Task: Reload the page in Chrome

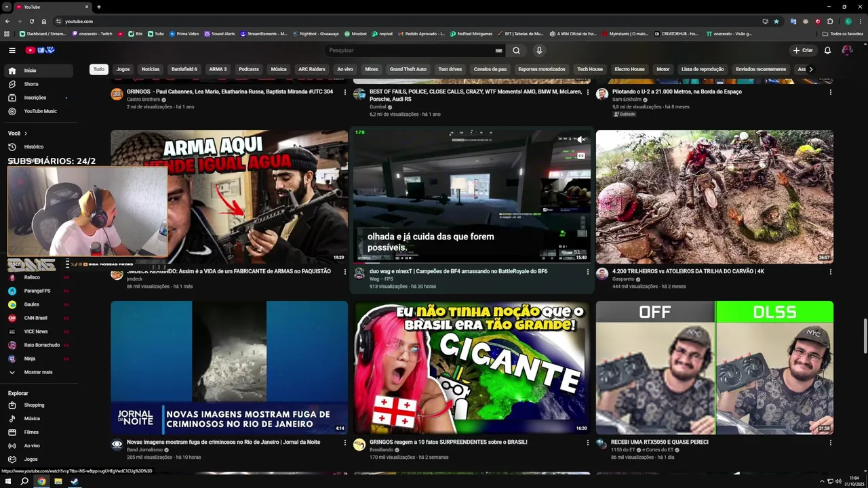Action: pyautogui.click(x=31, y=22)
